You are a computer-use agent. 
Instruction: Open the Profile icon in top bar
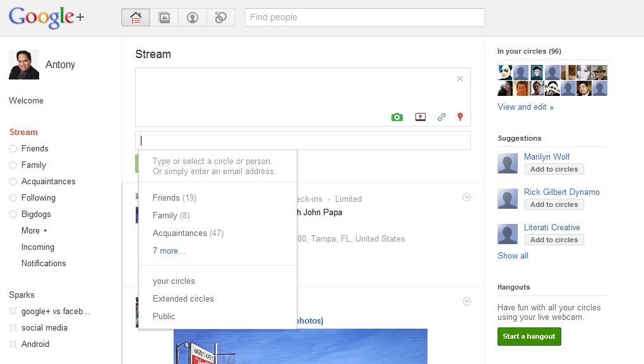click(193, 18)
